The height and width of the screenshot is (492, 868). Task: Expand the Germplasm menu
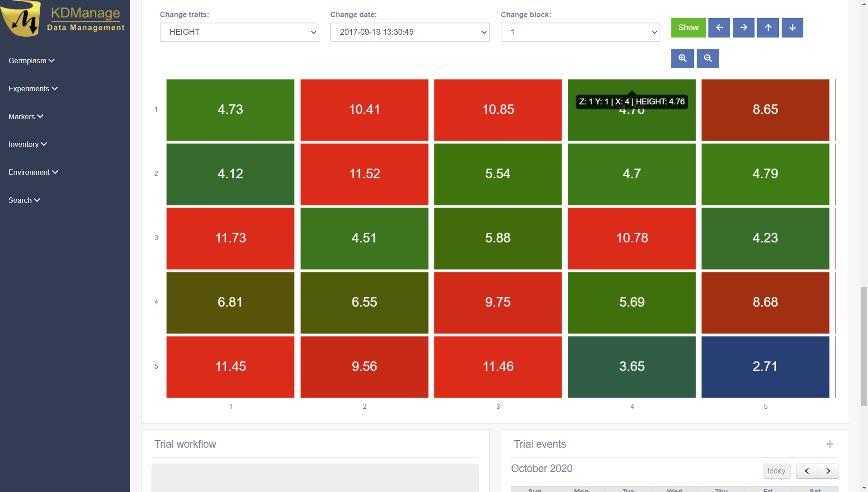[x=31, y=61]
